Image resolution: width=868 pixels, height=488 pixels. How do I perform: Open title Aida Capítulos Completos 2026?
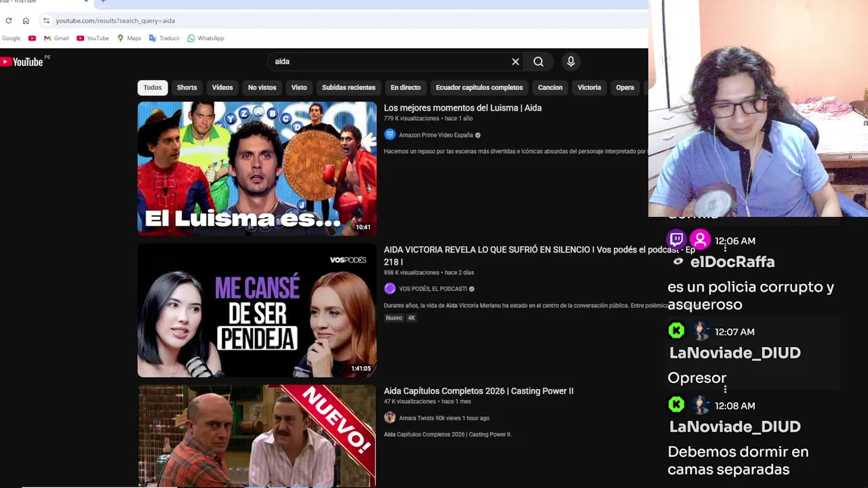478,391
